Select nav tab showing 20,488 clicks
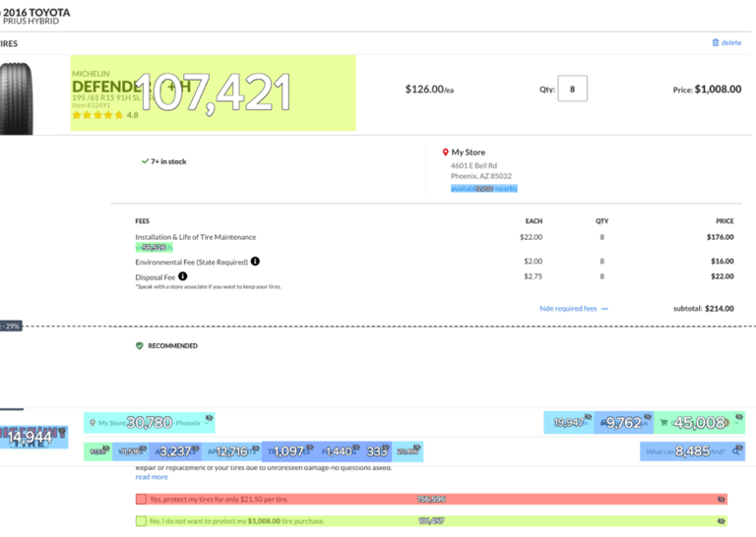Viewport: 756px width, 537px height. coord(408,451)
